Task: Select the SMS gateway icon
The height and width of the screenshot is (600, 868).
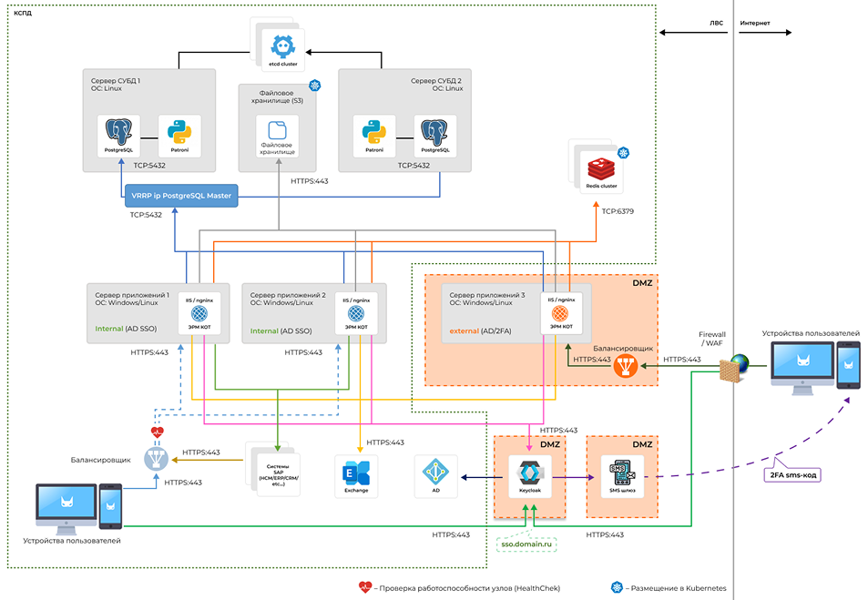Action: (622, 473)
